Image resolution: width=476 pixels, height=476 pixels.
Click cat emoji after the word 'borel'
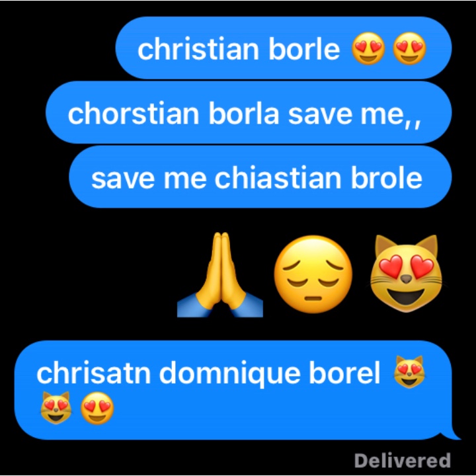409,372
